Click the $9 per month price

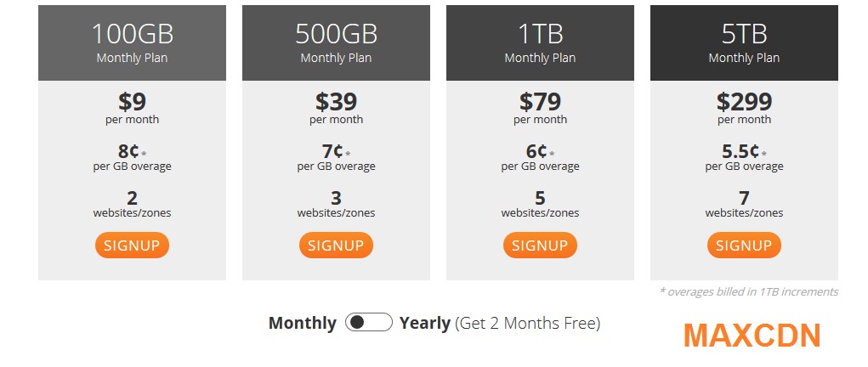click(132, 108)
